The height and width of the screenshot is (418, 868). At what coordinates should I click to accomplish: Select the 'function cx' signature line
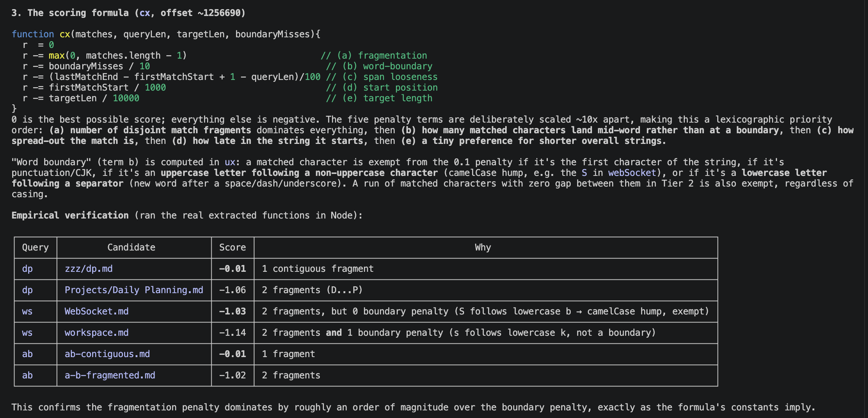pyautogui.click(x=166, y=34)
